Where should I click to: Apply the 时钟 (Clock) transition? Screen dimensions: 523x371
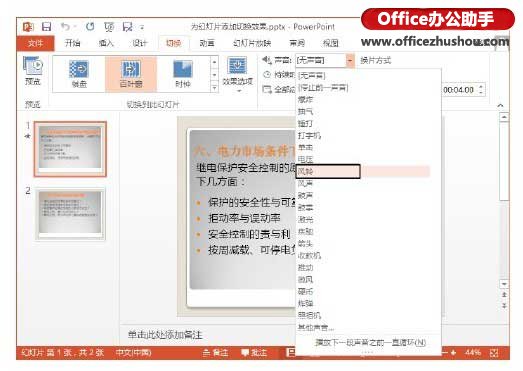point(183,74)
